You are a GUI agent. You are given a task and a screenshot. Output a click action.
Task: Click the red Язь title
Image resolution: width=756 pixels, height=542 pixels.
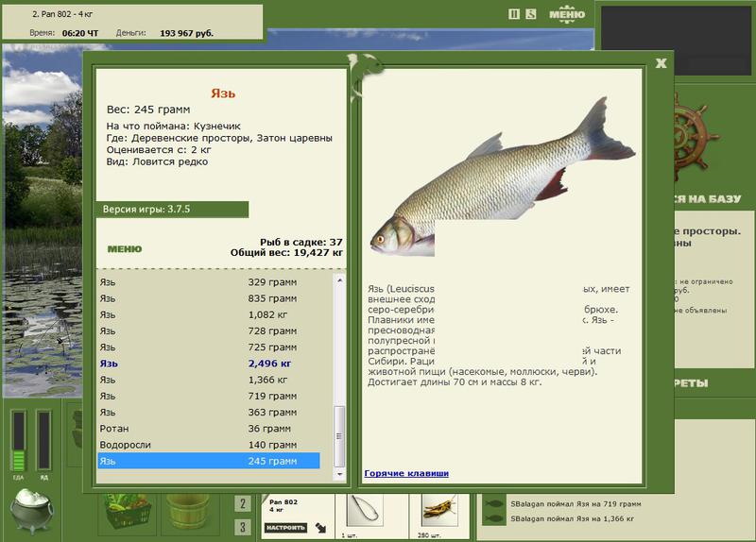[223, 93]
